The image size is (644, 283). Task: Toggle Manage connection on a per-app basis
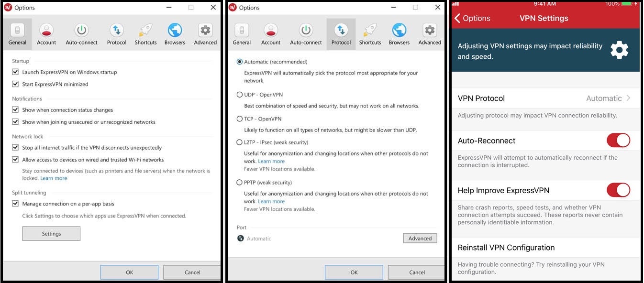(16, 204)
